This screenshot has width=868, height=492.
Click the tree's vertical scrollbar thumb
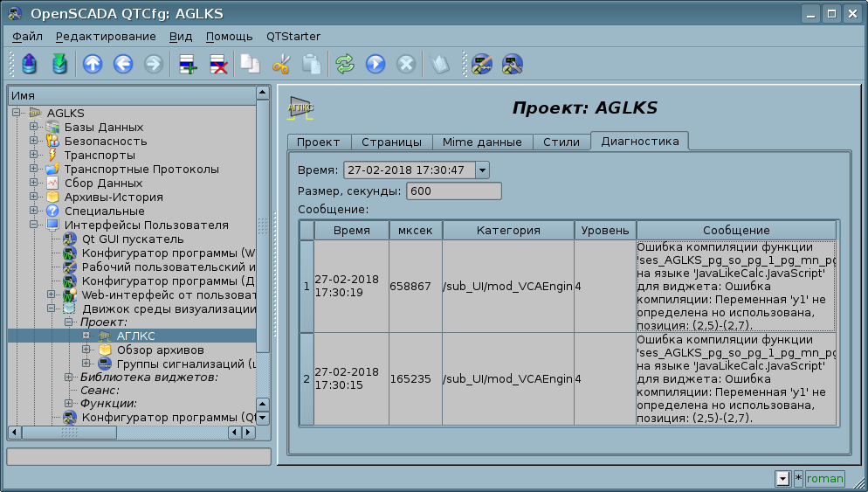coord(263,226)
